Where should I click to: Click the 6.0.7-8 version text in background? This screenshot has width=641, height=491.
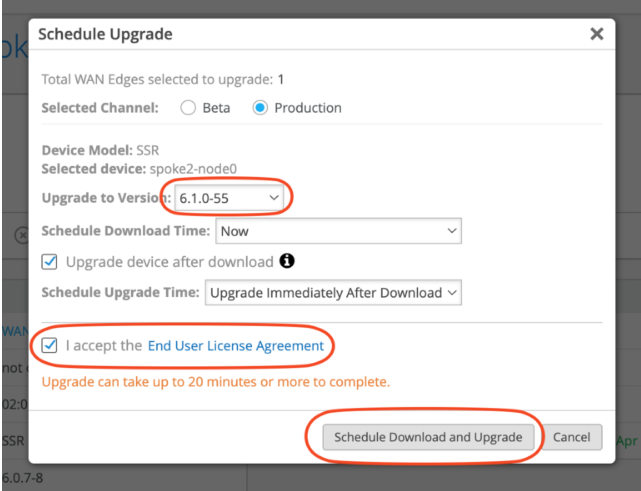point(22,478)
